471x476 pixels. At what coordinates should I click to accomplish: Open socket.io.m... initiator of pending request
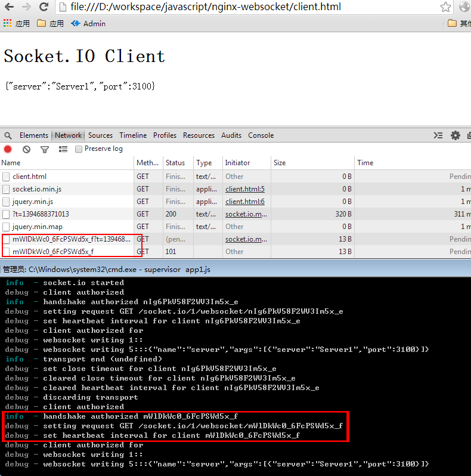click(x=246, y=239)
